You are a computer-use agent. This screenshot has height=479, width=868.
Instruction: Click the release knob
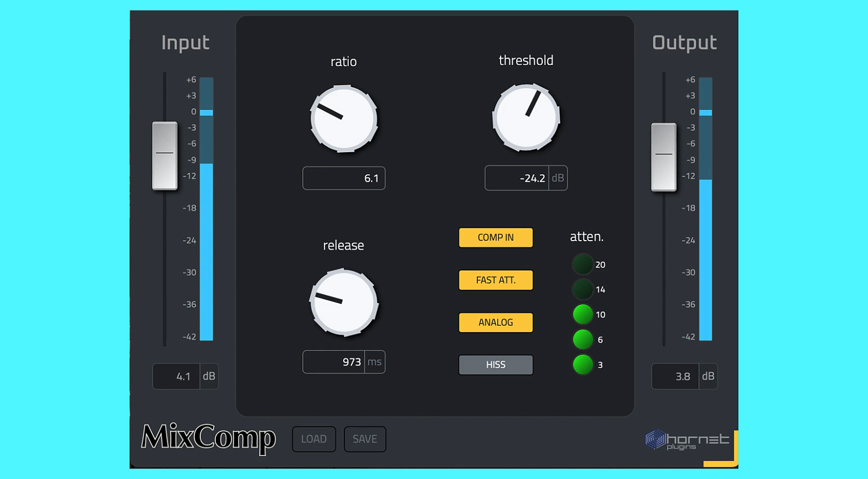pos(344,302)
